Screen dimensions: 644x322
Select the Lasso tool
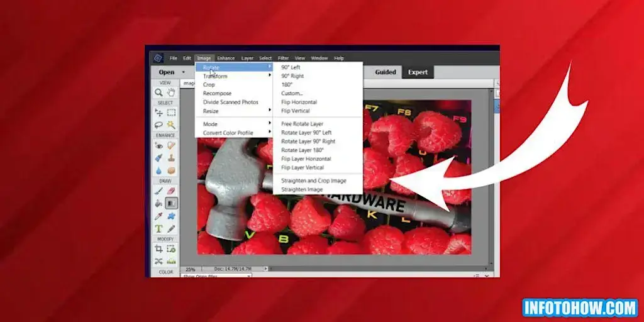[x=158, y=125]
